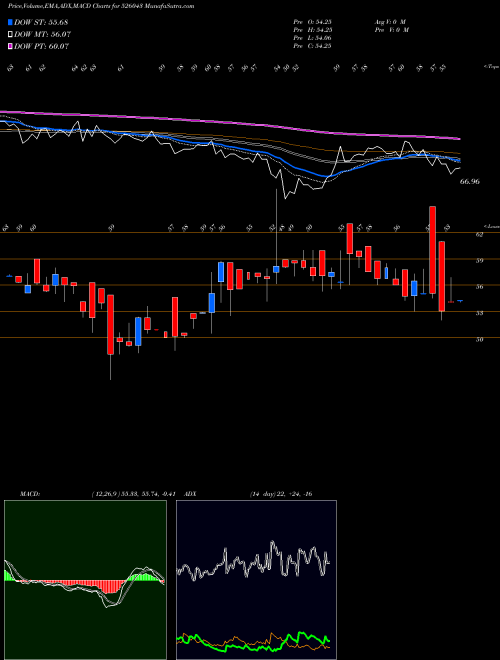Select the 'DOW MT: 56.07' label

(x=42, y=35)
